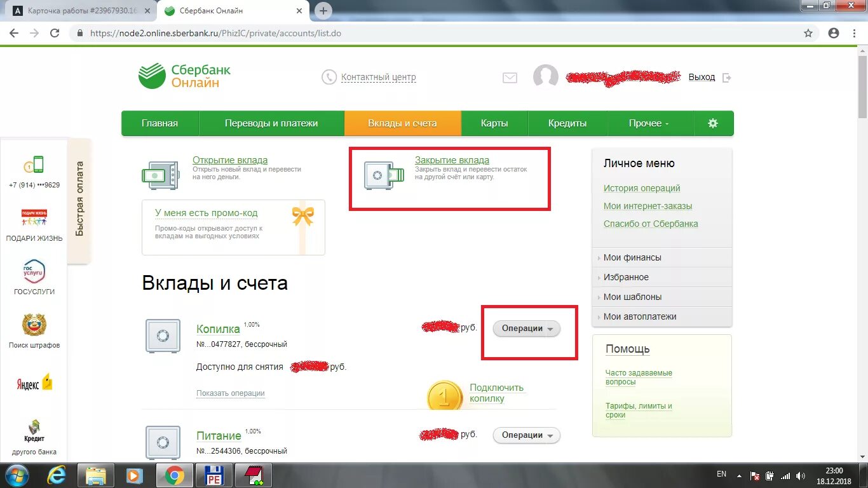Click the Sberbank Online logo

click(185, 76)
